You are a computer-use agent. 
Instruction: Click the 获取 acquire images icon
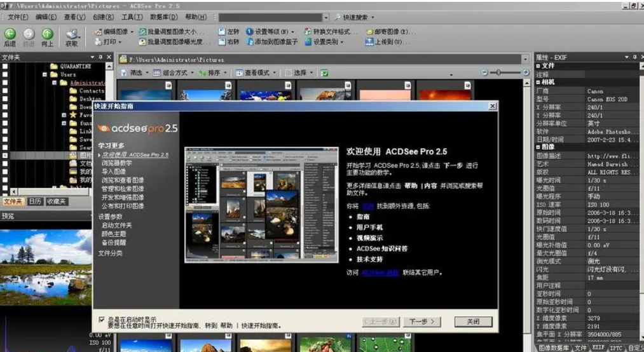pyautogui.click(x=72, y=34)
